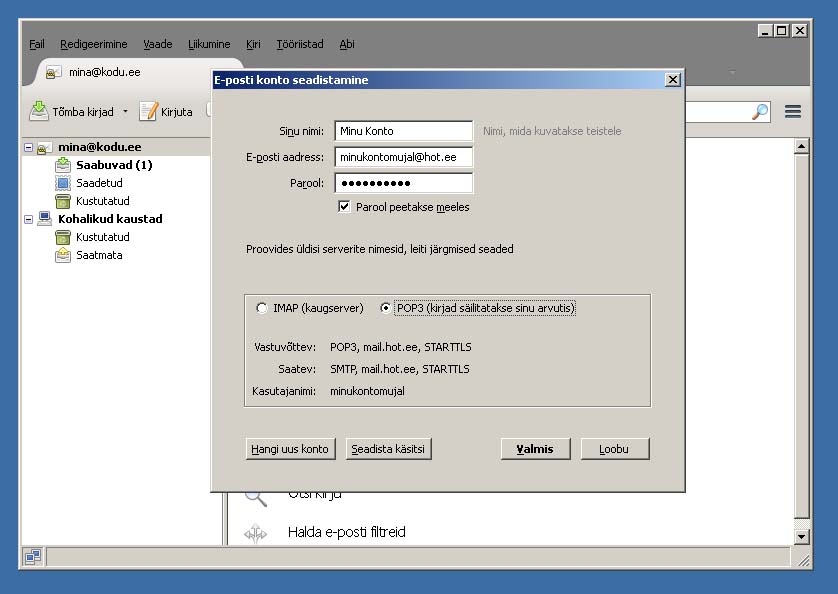Click the scrollbar down arrow
838x594 pixels.
tap(801, 536)
